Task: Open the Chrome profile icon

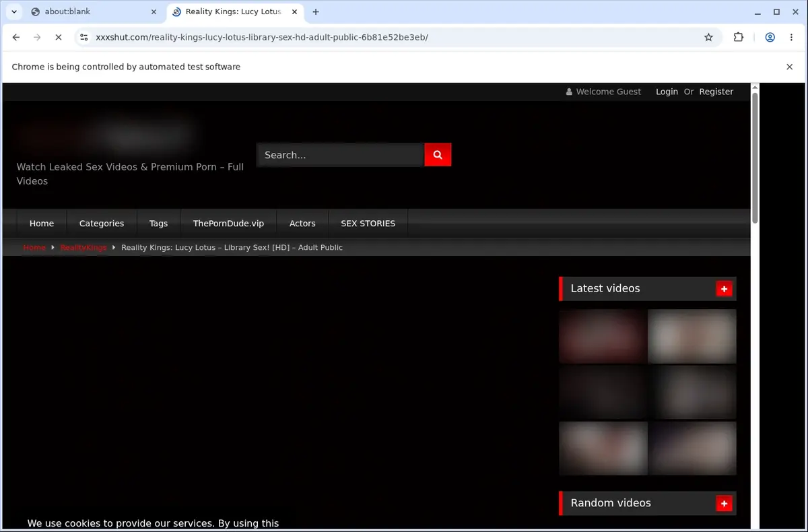Action: point(770,37)
